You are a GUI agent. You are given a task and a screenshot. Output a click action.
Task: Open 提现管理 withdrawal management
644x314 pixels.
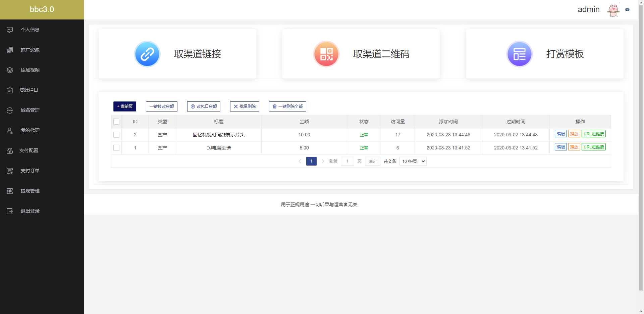coord(30,191)
